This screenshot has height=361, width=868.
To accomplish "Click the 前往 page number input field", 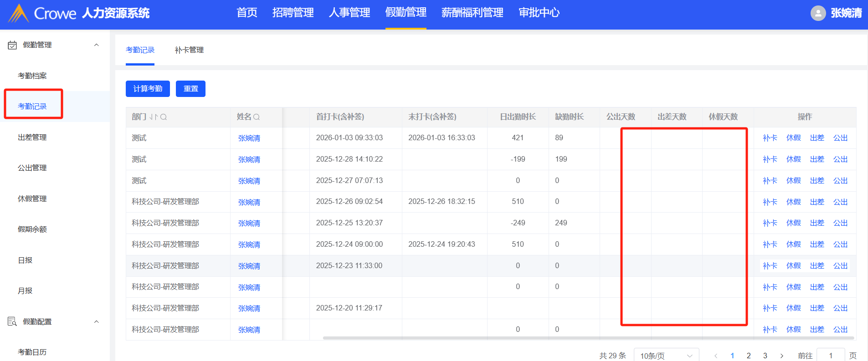I will pyautogui.click(x=831, y=356).
